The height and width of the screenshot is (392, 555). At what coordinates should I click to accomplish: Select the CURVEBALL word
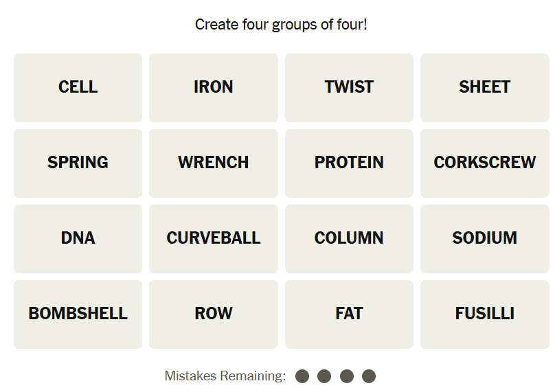pyautogui.click(x=214, y=238)
